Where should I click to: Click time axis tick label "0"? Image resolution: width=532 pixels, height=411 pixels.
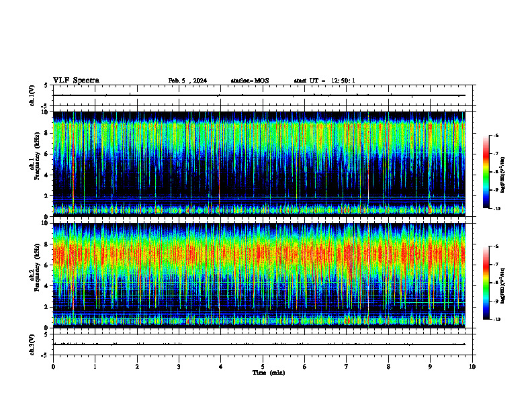point(53,367)
